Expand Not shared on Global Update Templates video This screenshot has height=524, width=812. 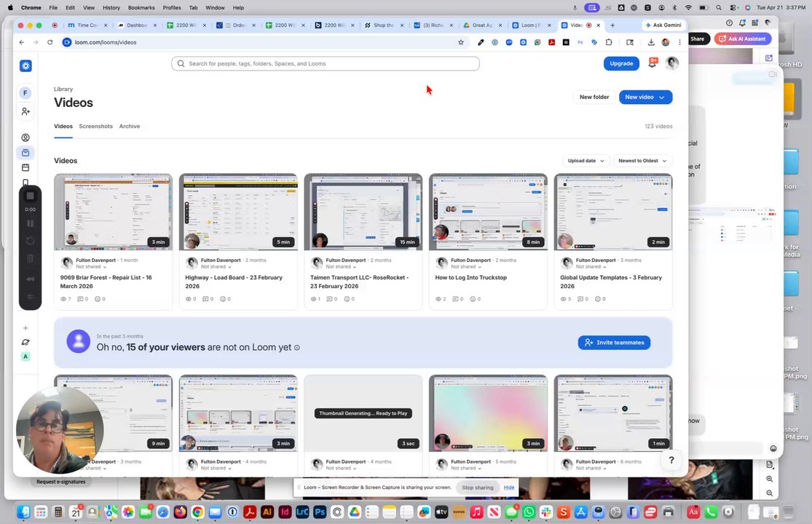pyautogui.click(x=591, y=267)
